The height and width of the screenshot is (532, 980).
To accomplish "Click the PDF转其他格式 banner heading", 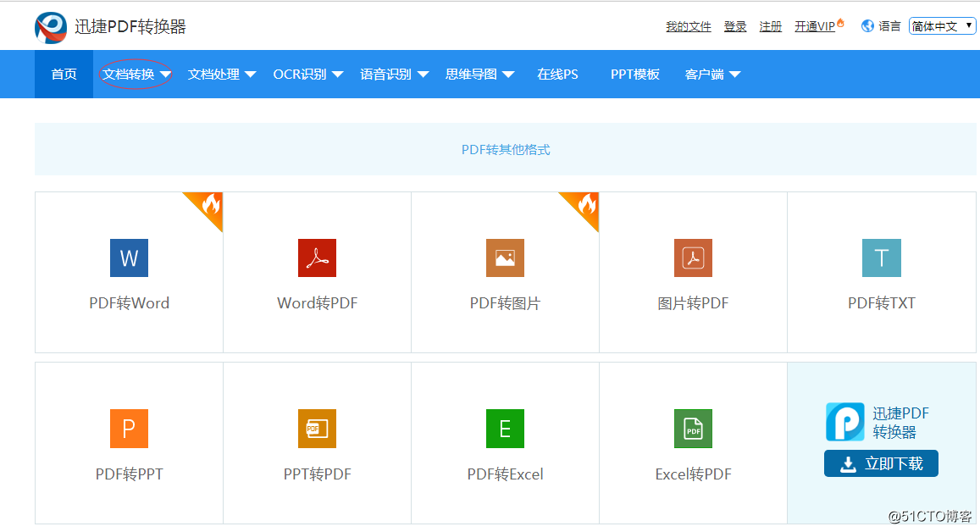I will point(506,149).
